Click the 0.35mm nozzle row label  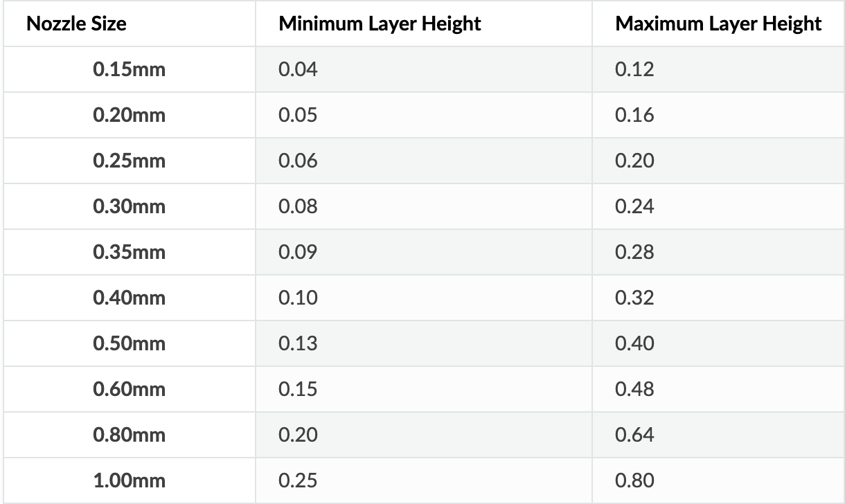pos(130,252)
